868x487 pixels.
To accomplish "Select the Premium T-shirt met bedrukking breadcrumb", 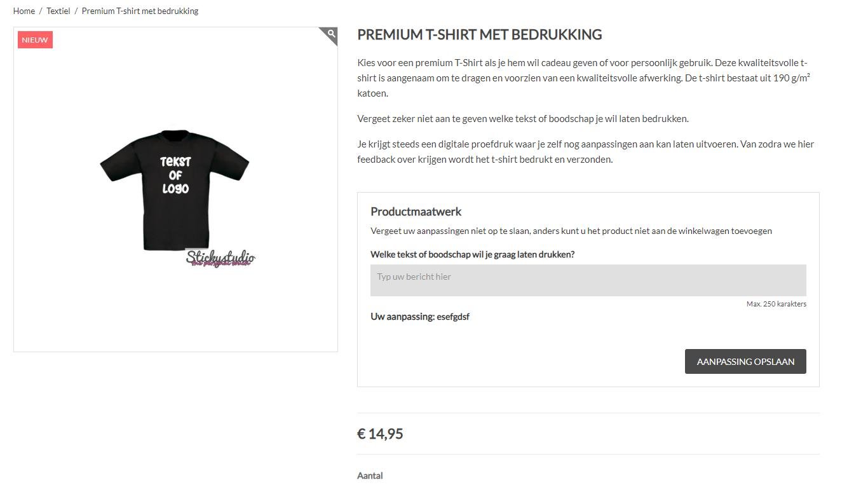I will [x=140, y=11].
